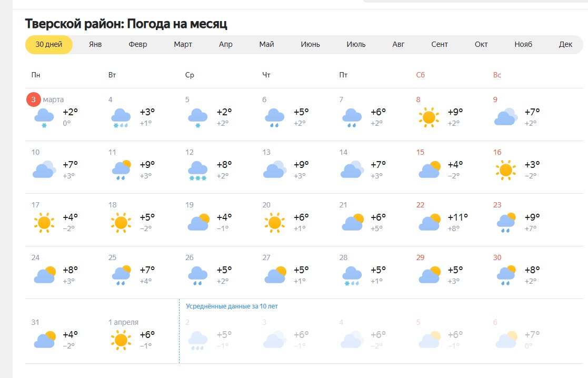Open the Апр month tab

[226, 44]
